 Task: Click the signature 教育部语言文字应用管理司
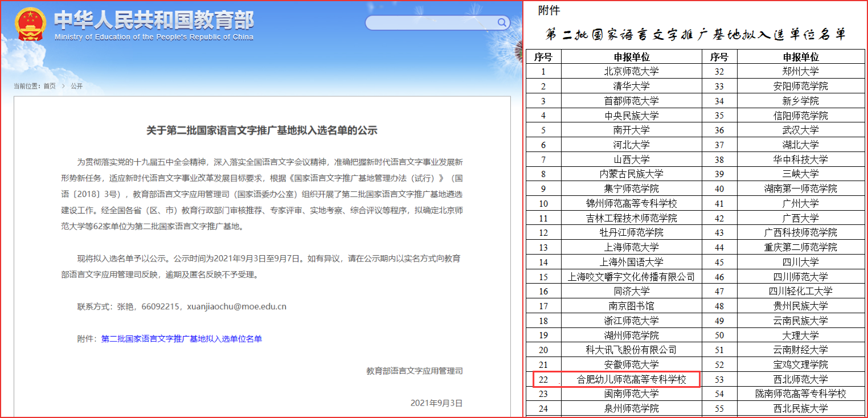pos(415,371)
